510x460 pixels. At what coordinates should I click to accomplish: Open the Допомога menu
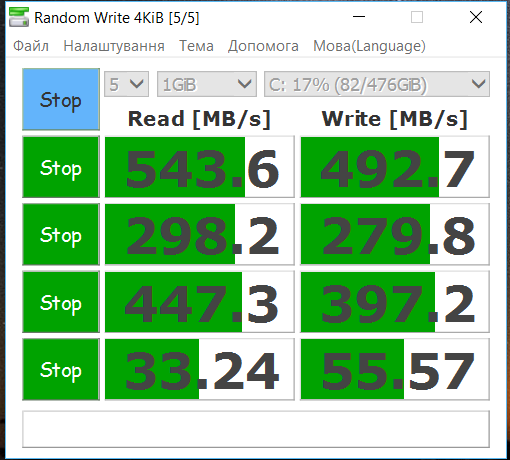pyautogui.click(x=263, y=46)
